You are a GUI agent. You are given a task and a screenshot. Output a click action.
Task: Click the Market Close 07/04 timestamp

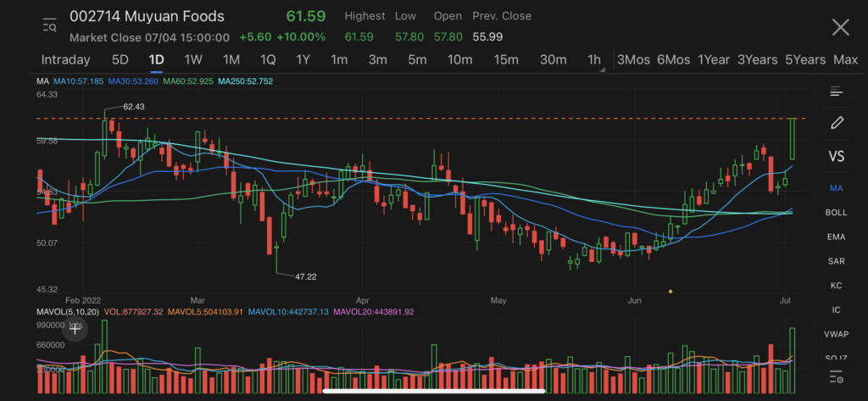pyautogui.click(x=149, y=37)
